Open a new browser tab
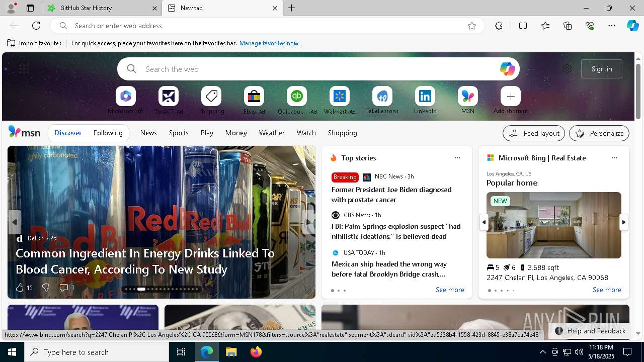The width and height of the screenshot is (644, 362). click(x=292, y=8)
